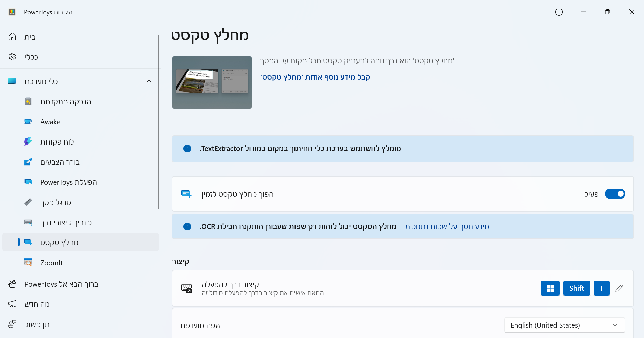
Task: Open the preferred language dropdown English (United States)
Action: click(565, 325)
